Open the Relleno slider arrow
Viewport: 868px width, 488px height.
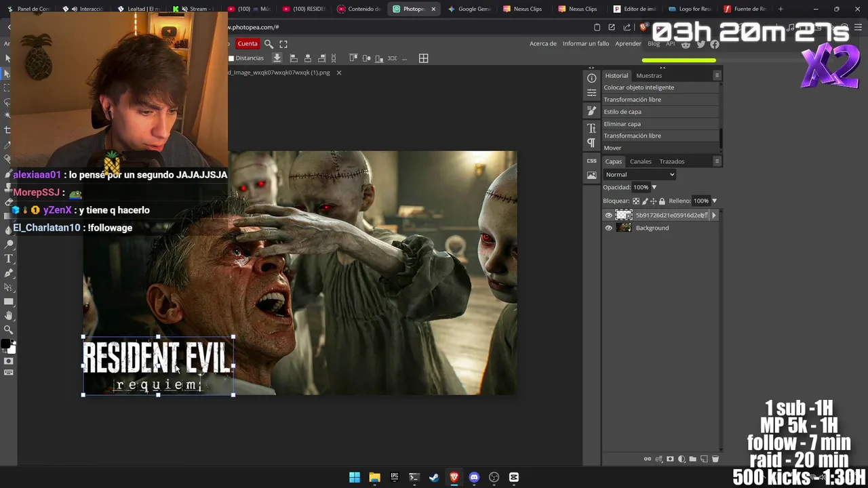[714, 201]
